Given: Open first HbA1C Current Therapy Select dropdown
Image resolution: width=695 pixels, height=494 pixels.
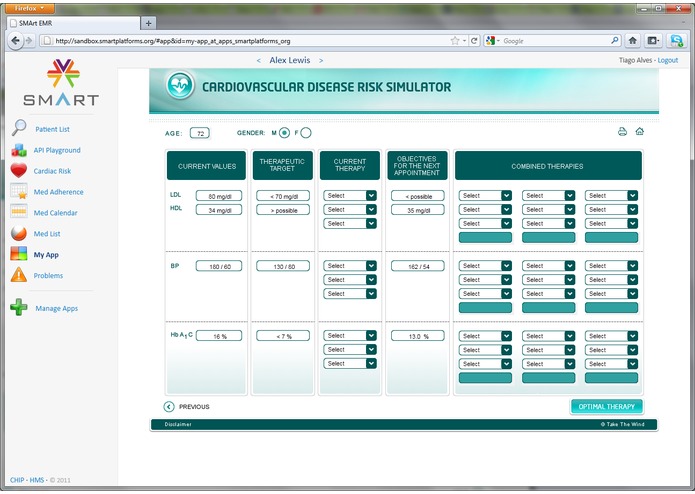Looking at the screenshot, I should click(x=350, y=336).
